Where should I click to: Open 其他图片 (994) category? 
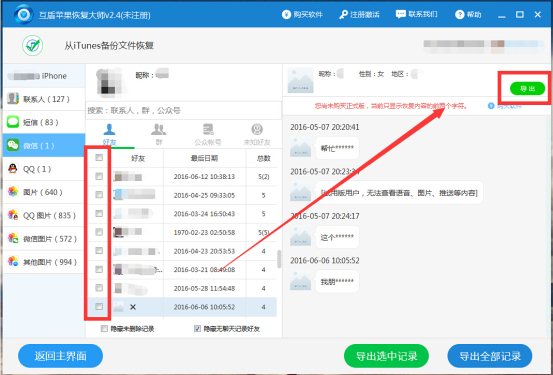44,262
